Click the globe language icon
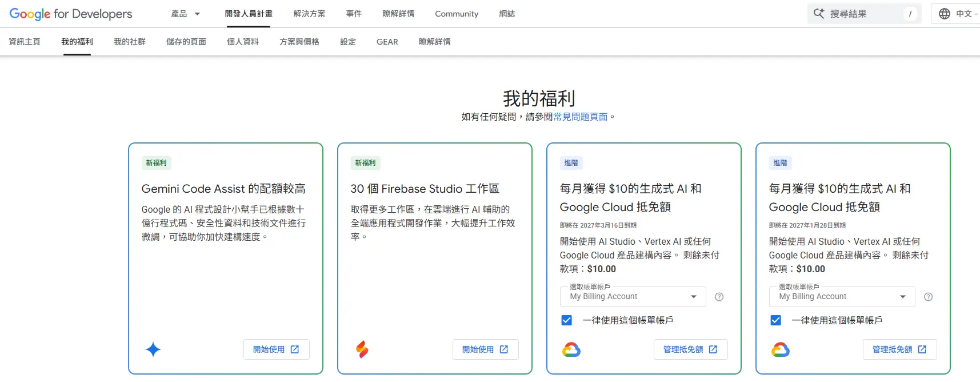This screenshot has height=382, width=980. pyautogui.click(x=945, y=14)
